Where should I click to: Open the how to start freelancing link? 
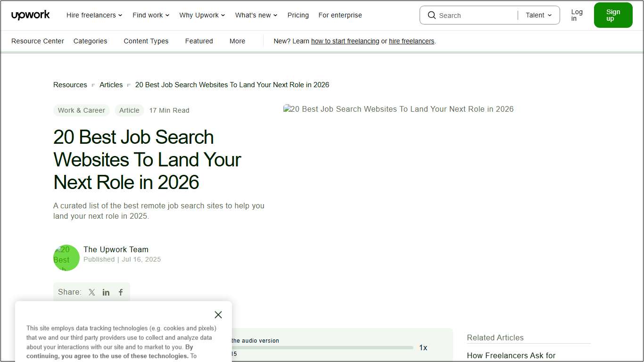[x=345, y=41]
